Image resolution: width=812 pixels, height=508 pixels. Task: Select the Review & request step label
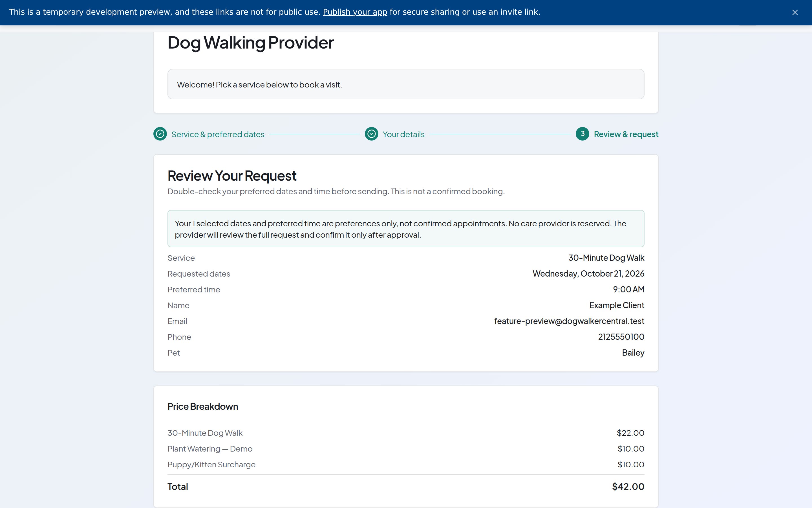(x=626, y=134)
